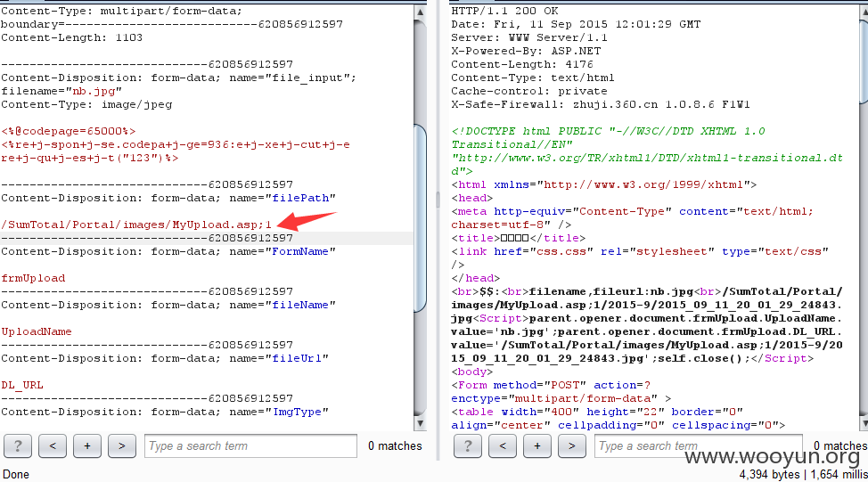Click the "Server: WWW Server/1.1" header
868x482 pixels.
point(529,37)
